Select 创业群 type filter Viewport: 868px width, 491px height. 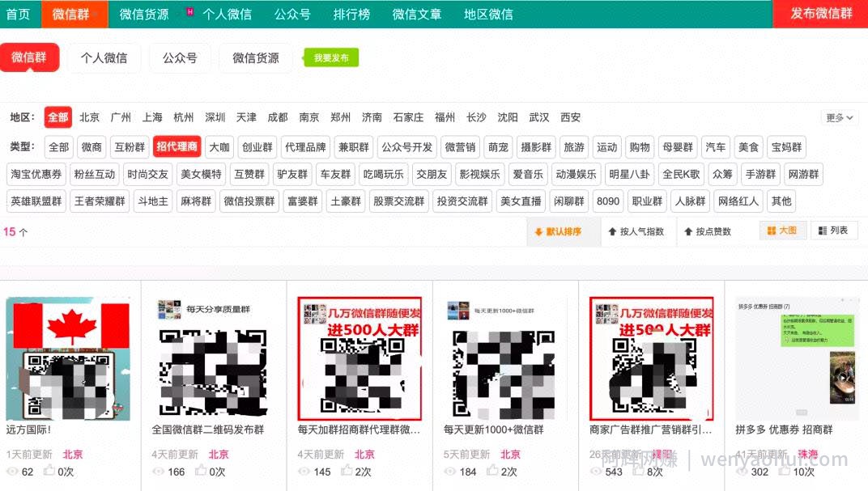pos(257,147)
